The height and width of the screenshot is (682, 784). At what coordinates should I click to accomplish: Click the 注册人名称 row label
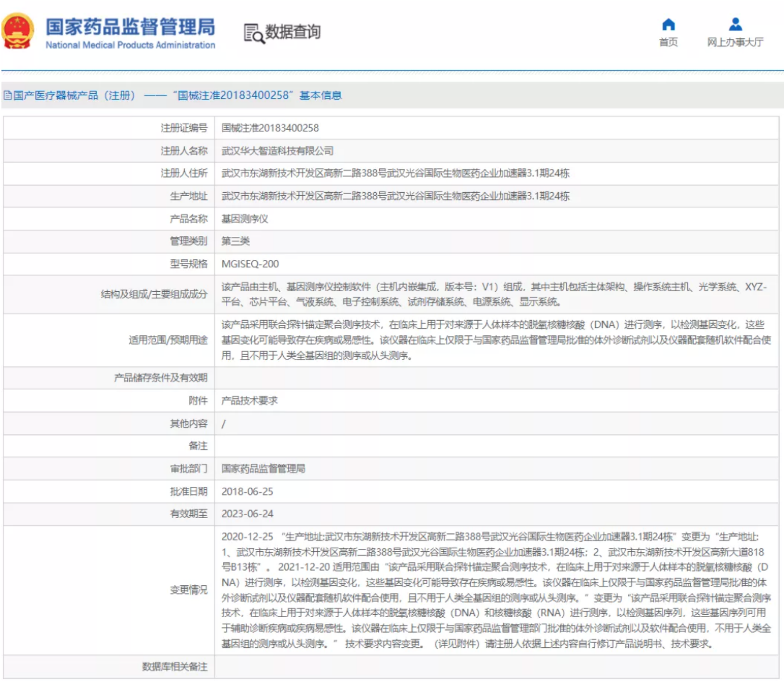pos(184,151)
